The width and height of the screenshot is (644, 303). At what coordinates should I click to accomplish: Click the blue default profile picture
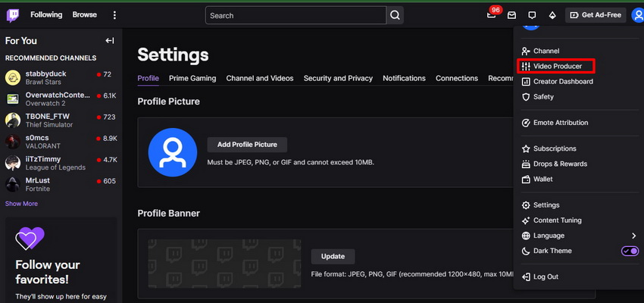[x=173, y=152]
